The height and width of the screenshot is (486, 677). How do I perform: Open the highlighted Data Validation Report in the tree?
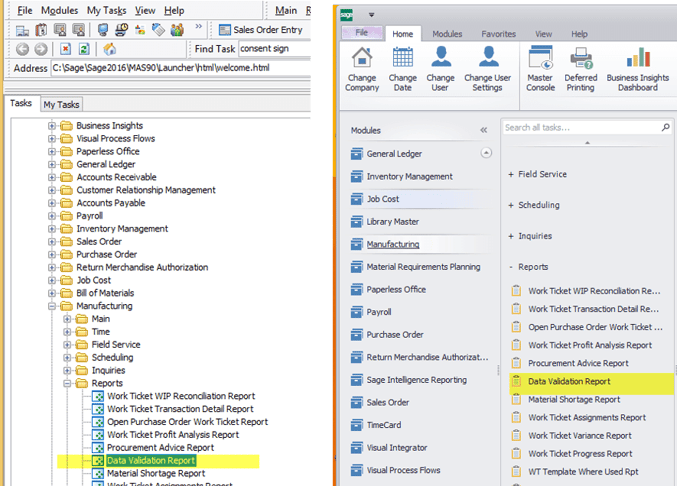(x=150, y=461)
